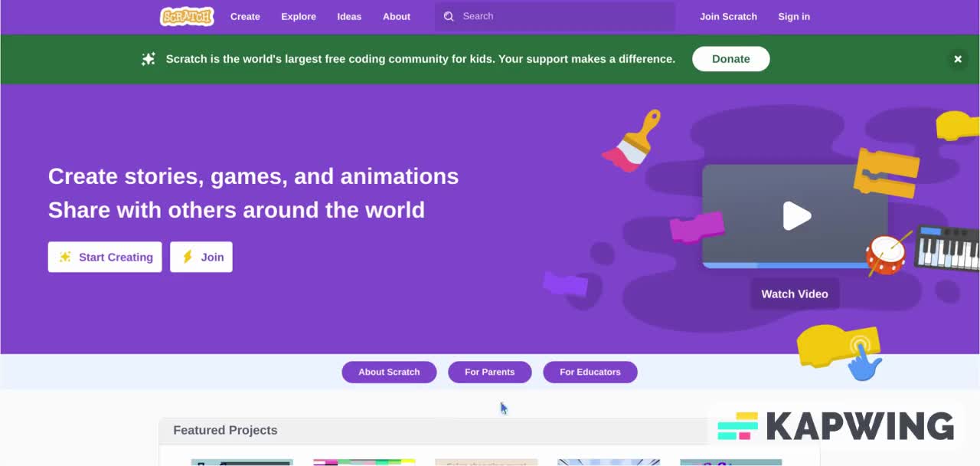Click the Join button with lightning bolt

[x=201, y=258]
